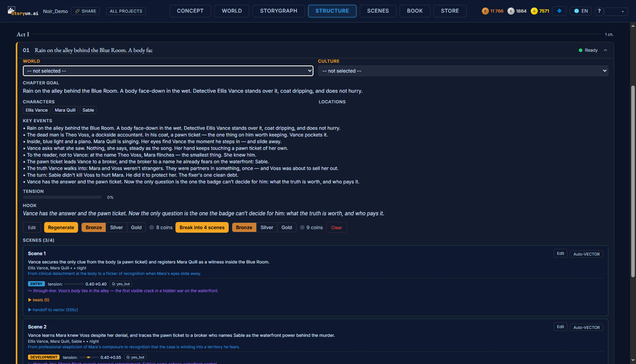Click Auto-VECTOR for Scene 1
Screen dimensions: 636x364
tap(586, 254)
